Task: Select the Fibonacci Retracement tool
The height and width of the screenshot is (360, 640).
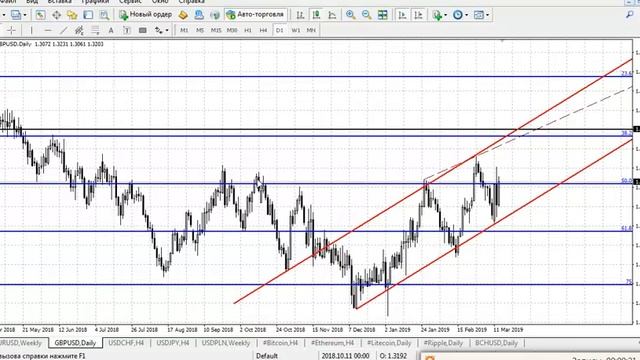Action: (95, 30)
